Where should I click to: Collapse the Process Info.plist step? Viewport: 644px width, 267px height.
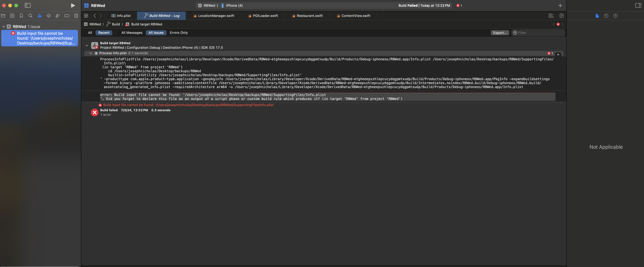coord(91,53)
